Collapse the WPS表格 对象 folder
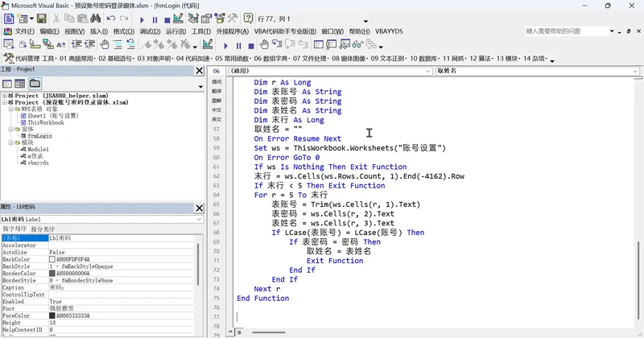 [x=11, y=109]
